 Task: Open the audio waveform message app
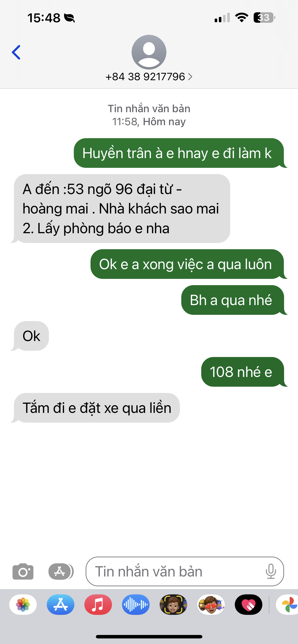point(136,605)
